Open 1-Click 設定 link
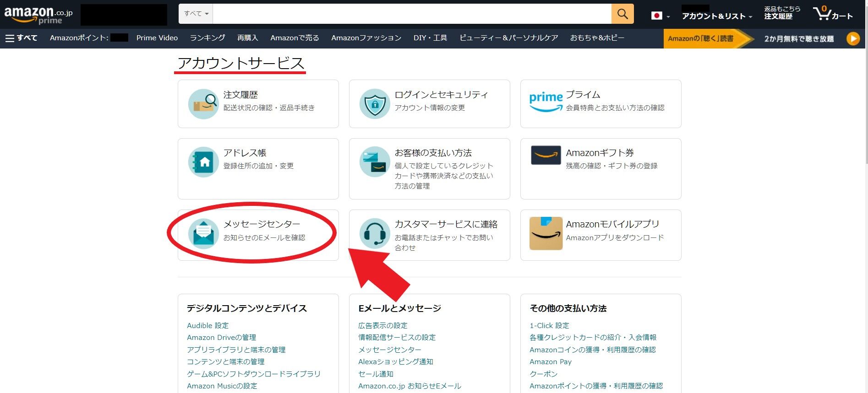Screen dimensions: 868x393 pos(549,325)
